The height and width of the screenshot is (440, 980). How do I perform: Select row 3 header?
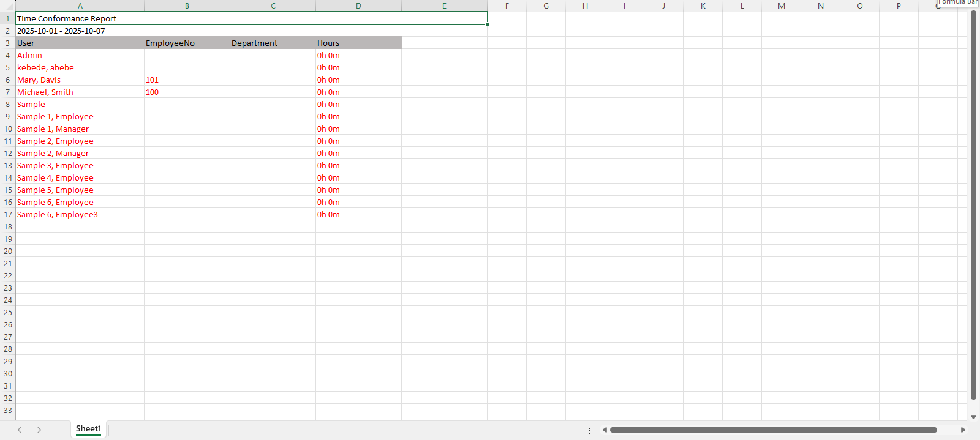7,43
